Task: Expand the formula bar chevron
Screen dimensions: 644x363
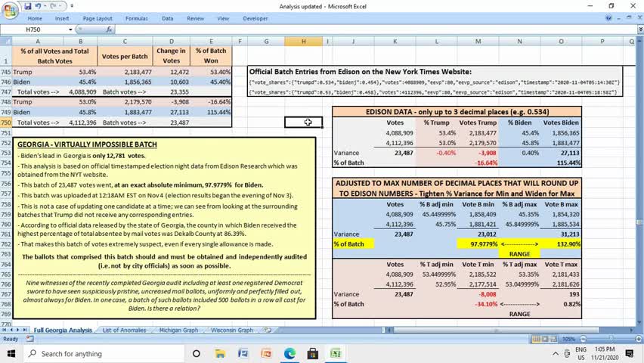Action: point(640,29)
